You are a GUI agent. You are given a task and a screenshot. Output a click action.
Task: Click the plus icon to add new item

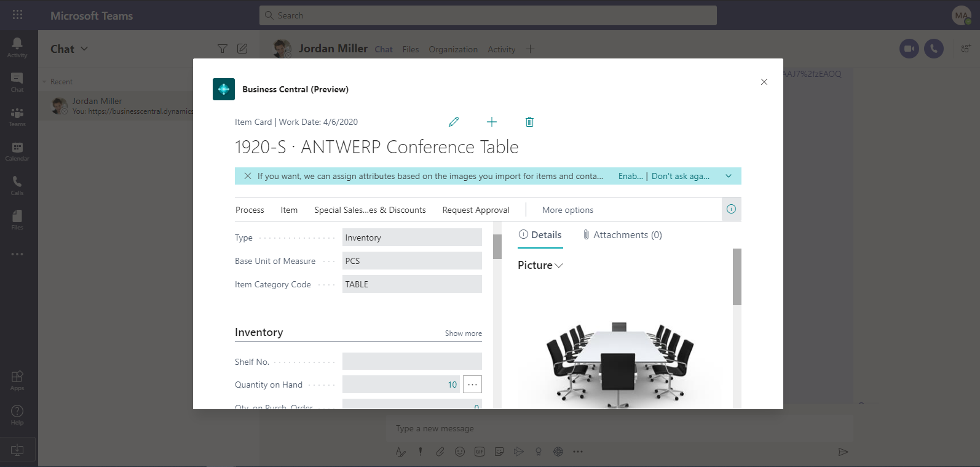pos(492,122)
